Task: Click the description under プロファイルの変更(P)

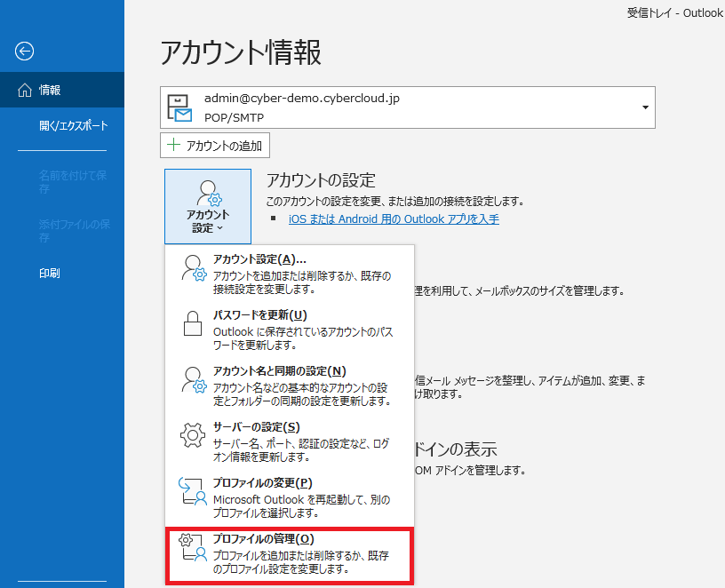Action: point(301,506)
